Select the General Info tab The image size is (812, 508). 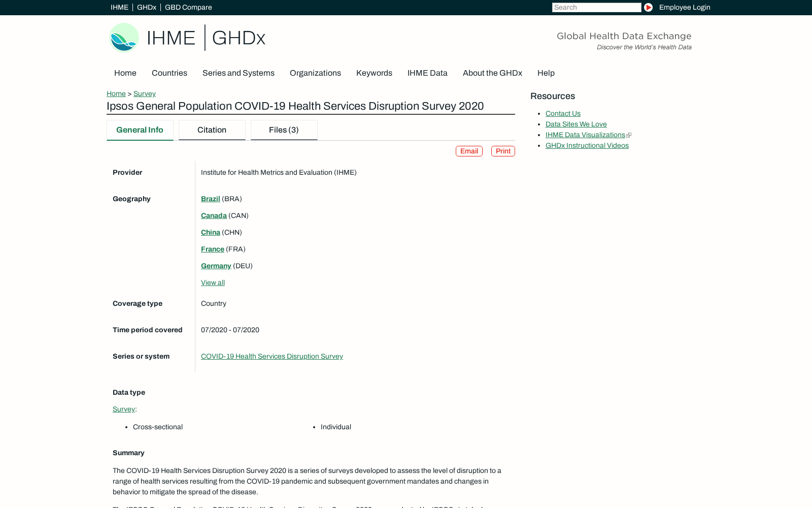140,130
